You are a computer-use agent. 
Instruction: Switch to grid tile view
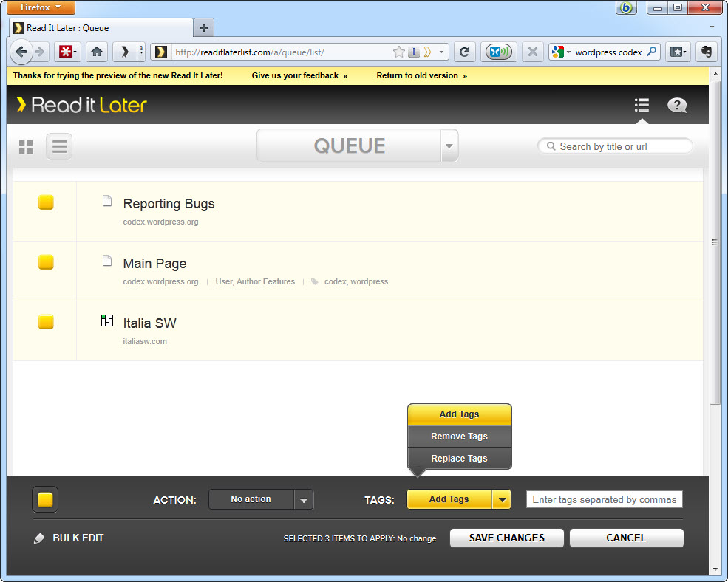[26, 147]
